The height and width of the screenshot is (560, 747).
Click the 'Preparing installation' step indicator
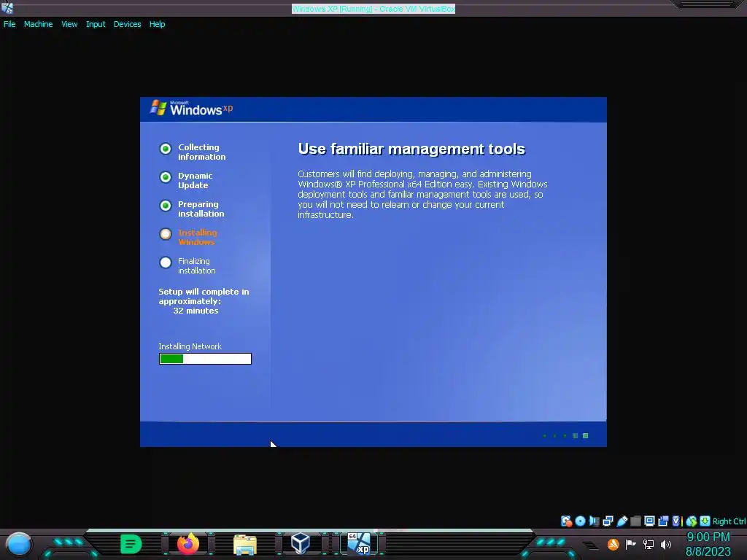coord(166,206)
